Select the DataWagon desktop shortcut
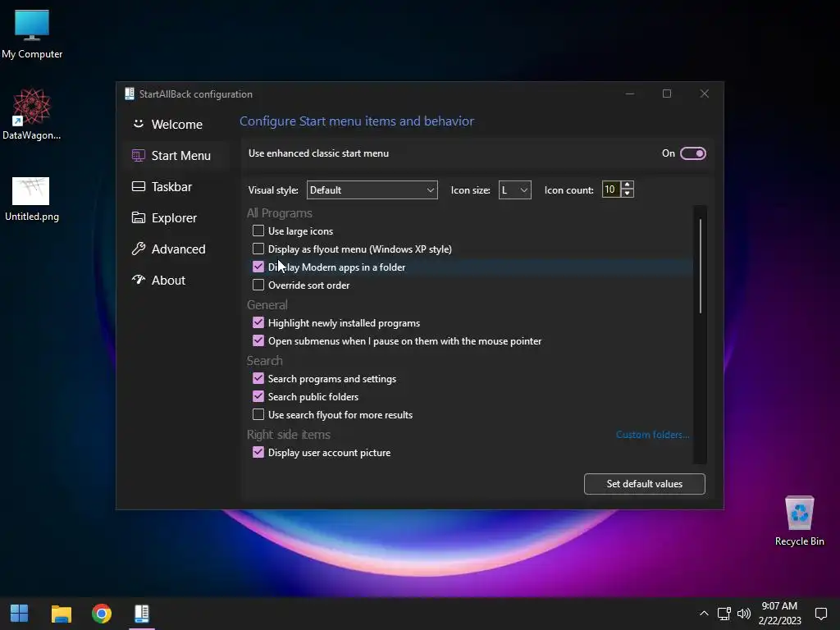 (32, 114)
